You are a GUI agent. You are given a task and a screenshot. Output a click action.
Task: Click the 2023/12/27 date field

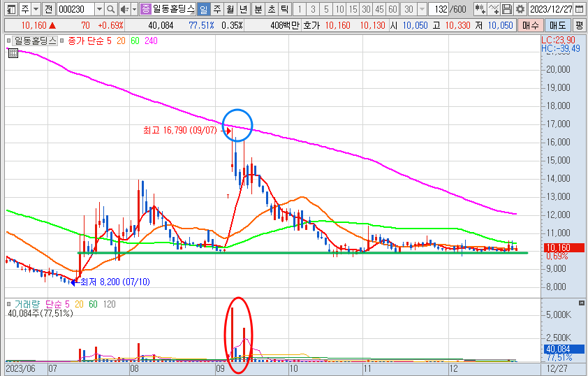coord(551,9)
